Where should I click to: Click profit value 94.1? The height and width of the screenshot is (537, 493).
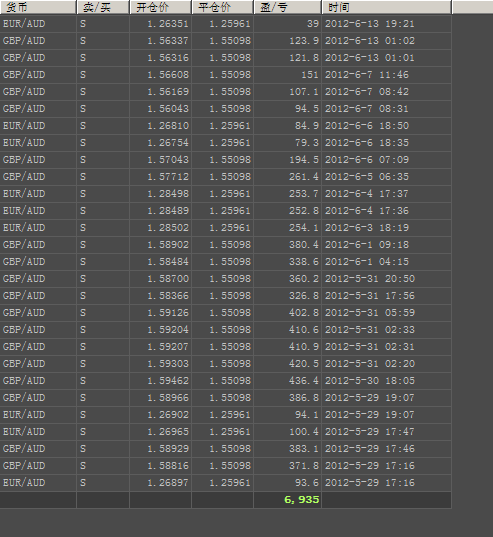pyautogui.click(x=307, y=415)
